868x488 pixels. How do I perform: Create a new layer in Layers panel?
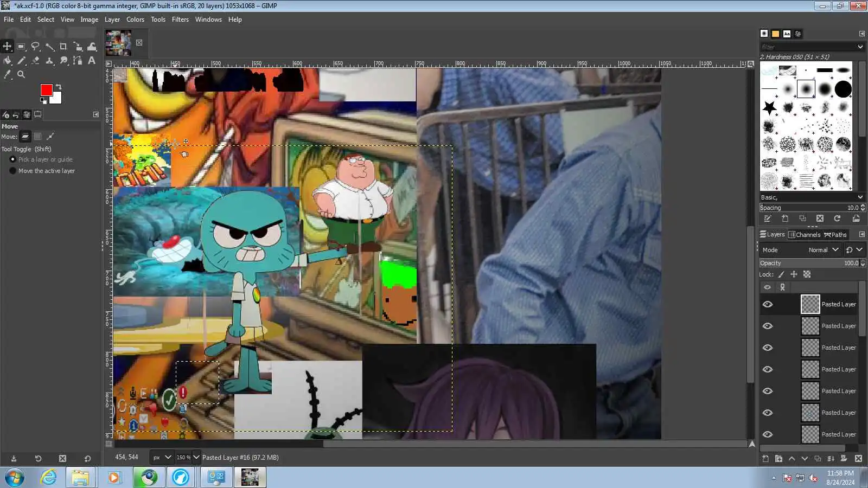(x=765, y=459)
